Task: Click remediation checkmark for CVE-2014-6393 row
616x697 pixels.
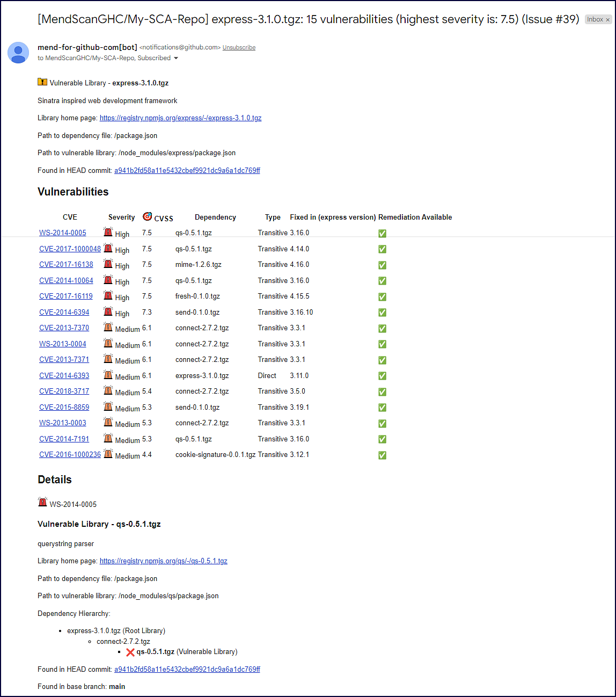Action: point(382,376)
